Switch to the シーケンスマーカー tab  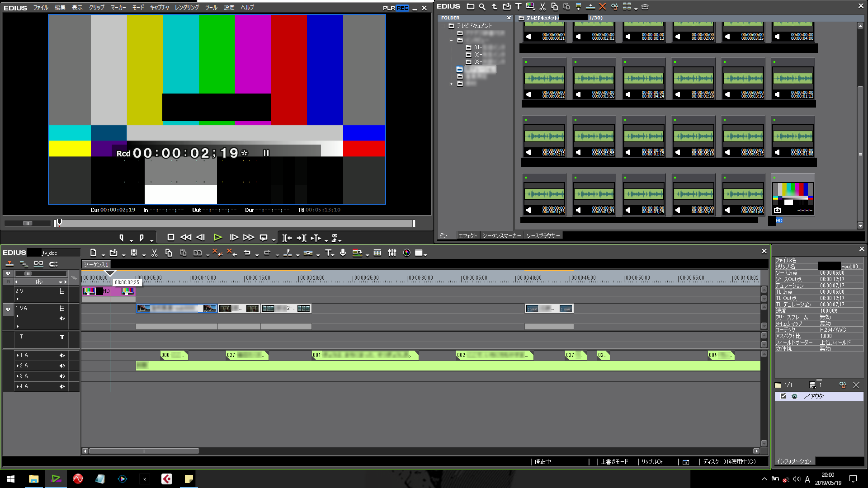click(x=502, y=236)
